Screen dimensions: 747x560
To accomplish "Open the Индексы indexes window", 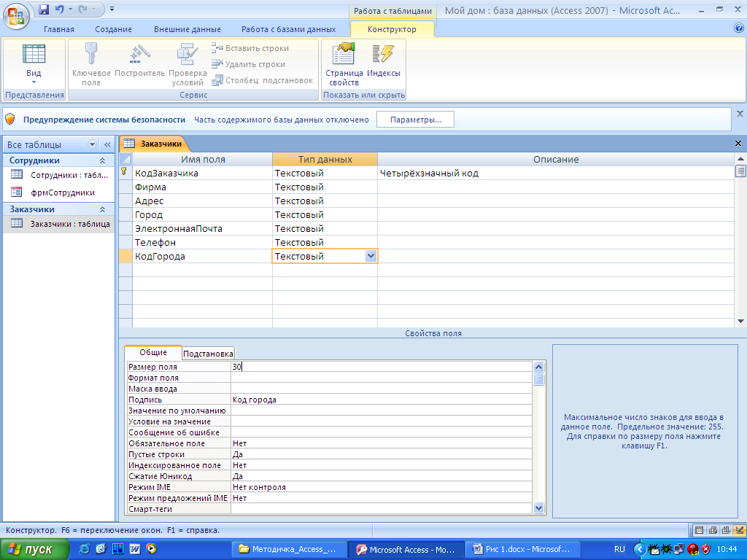I will [384, 60].
